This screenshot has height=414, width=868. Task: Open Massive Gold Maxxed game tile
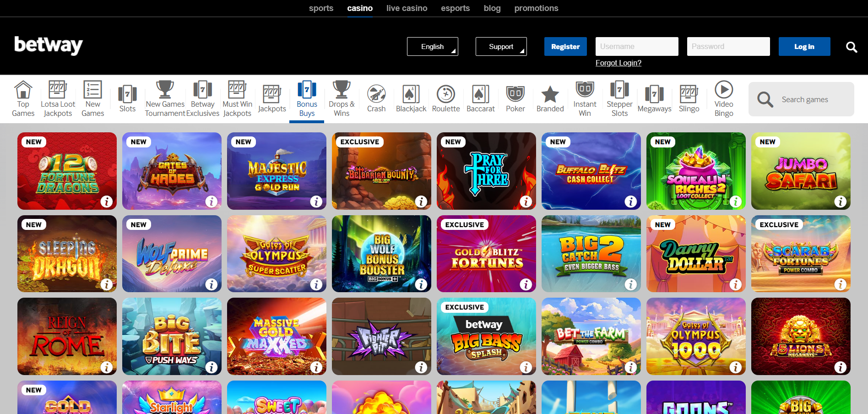277,337
